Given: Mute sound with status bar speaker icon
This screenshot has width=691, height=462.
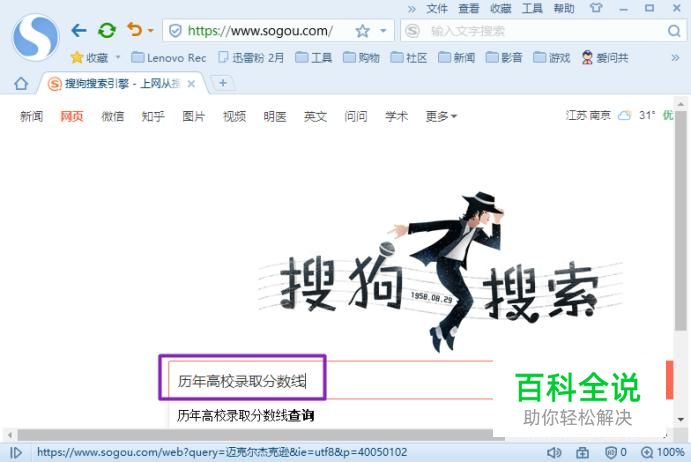Looking at the screenshot, I should pyautogui.click(x=554, y=452).
